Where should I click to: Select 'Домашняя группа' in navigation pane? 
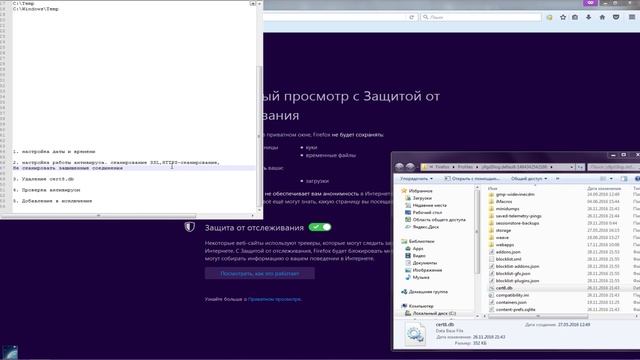click(x=428, y=292)
